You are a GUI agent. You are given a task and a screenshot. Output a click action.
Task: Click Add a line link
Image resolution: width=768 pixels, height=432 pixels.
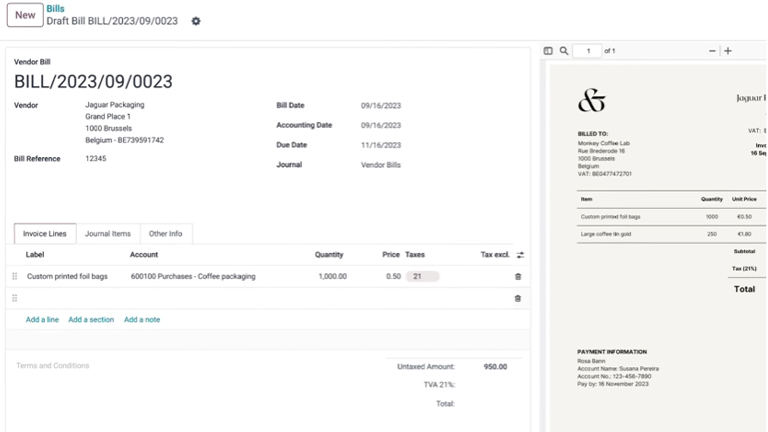pos(42,320)
